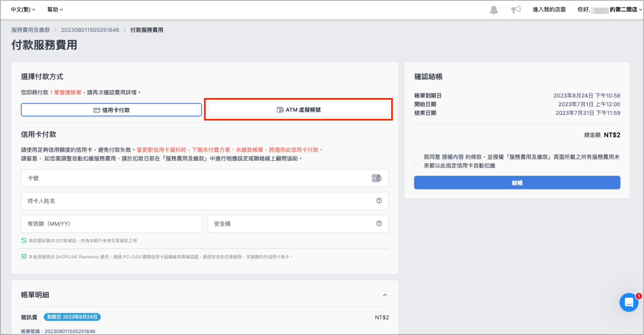644x335 pixels.
Task: Click the green shield icon beside SHOPLINE Payments note
Action: tap(24, 257)
